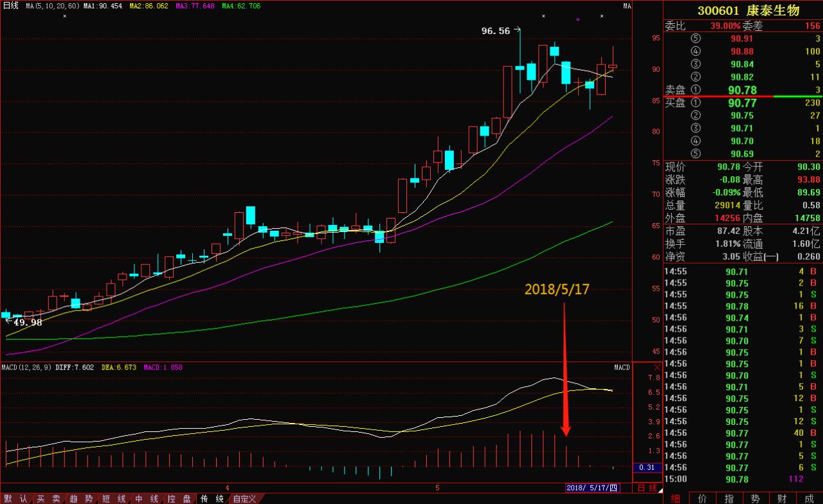
Task: Click the MA(5,10,20,60) indicator parameters label
Action: [x=53, y=6]
